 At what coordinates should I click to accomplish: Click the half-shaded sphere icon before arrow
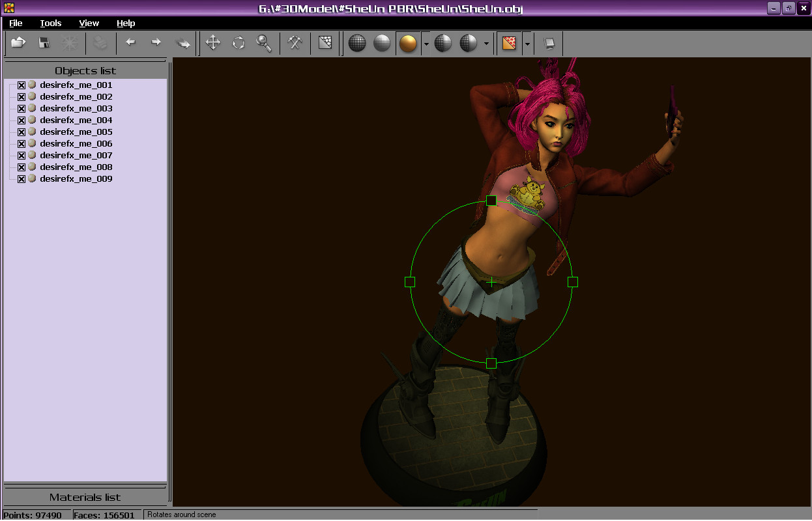coord(469,44)
